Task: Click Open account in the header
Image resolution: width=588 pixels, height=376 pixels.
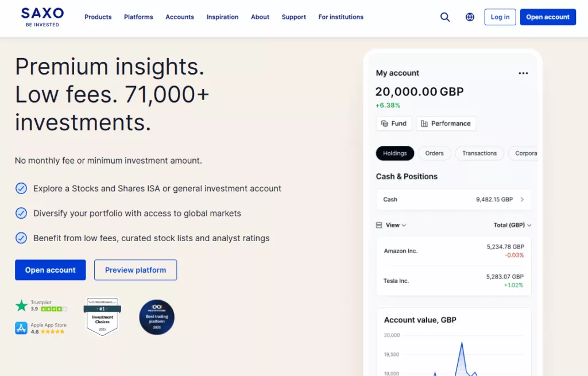Action: pos(547,17)
